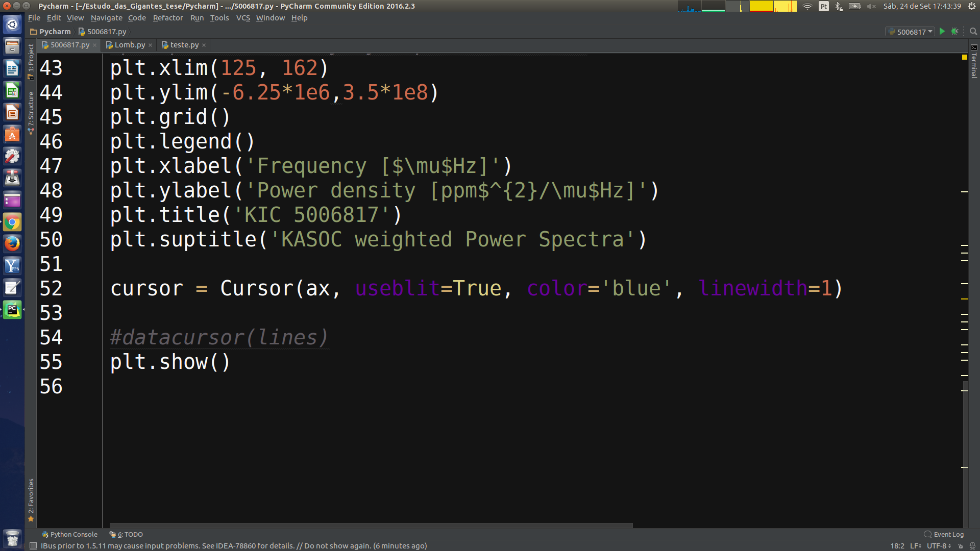Click the yellow inspection status indicator
Screen dimensions: 980x551
965,57
